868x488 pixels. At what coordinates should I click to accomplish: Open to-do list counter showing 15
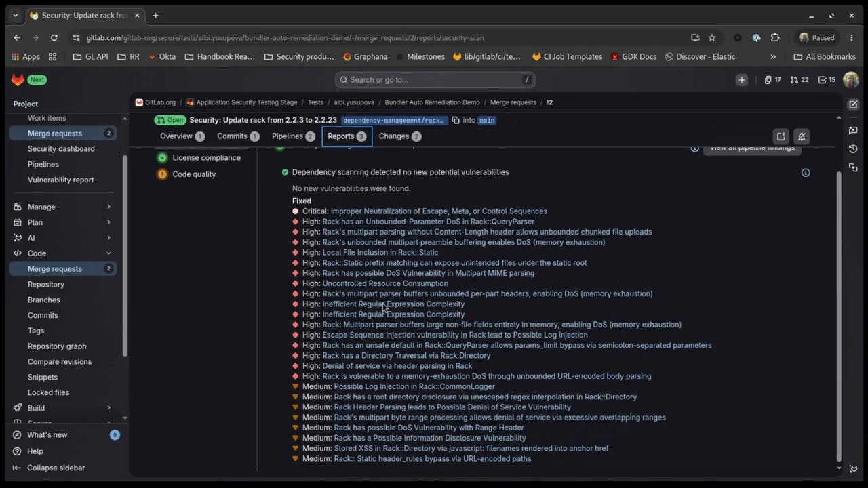pyautogui.click(x=827, y=80)
